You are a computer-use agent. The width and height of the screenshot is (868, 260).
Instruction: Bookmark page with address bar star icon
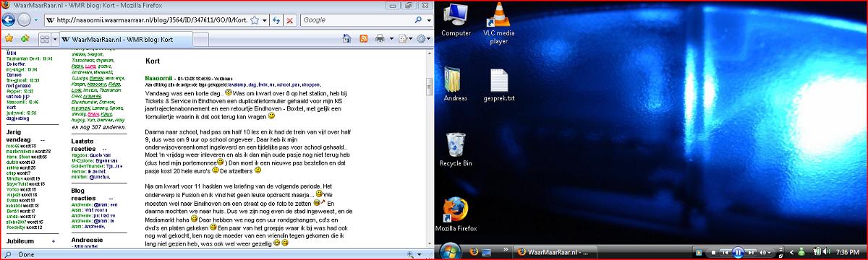pyautogui.click(x=255, y=20)
